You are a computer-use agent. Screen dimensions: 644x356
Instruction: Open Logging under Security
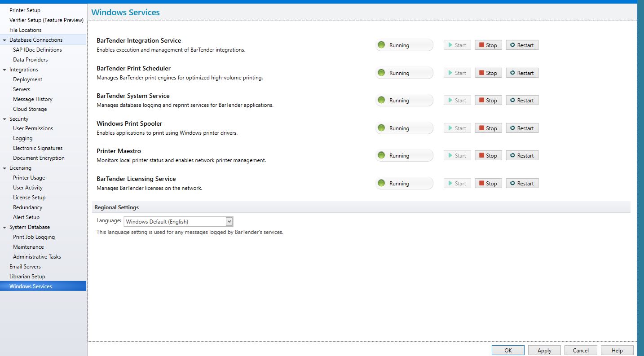tap(22, 138)
